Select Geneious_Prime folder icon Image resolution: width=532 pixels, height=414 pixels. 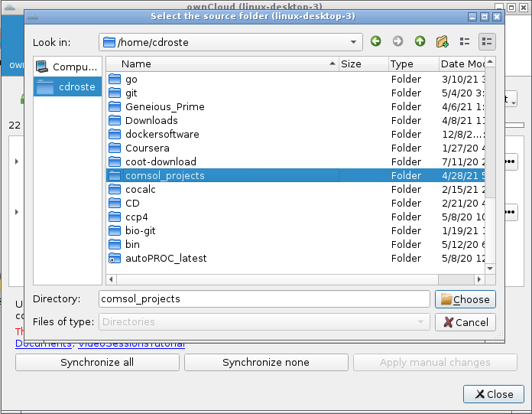115,106
